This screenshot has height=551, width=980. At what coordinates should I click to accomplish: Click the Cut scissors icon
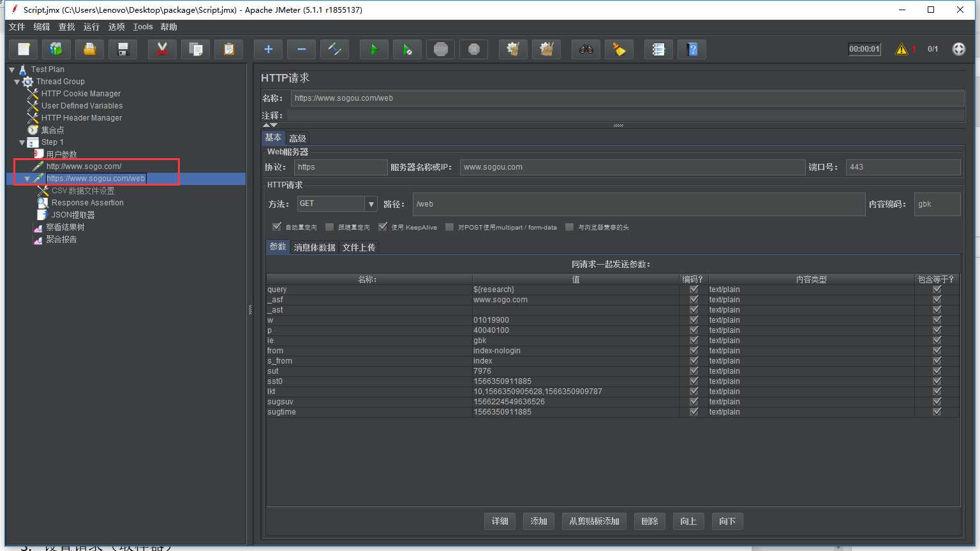(162, 49)
